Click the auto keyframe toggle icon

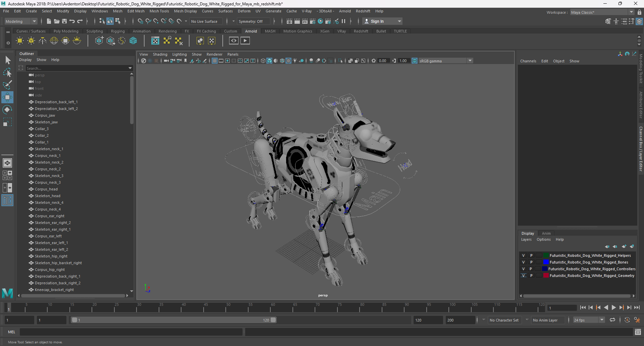click(x=627, y=320)
